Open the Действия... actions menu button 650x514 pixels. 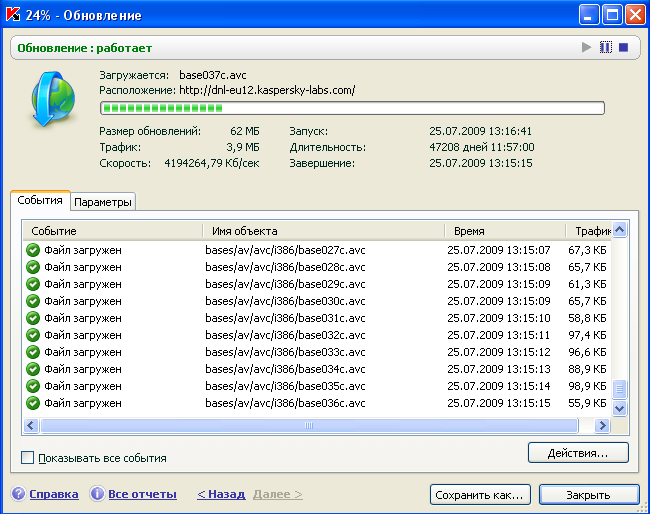[x=578, y=453]
